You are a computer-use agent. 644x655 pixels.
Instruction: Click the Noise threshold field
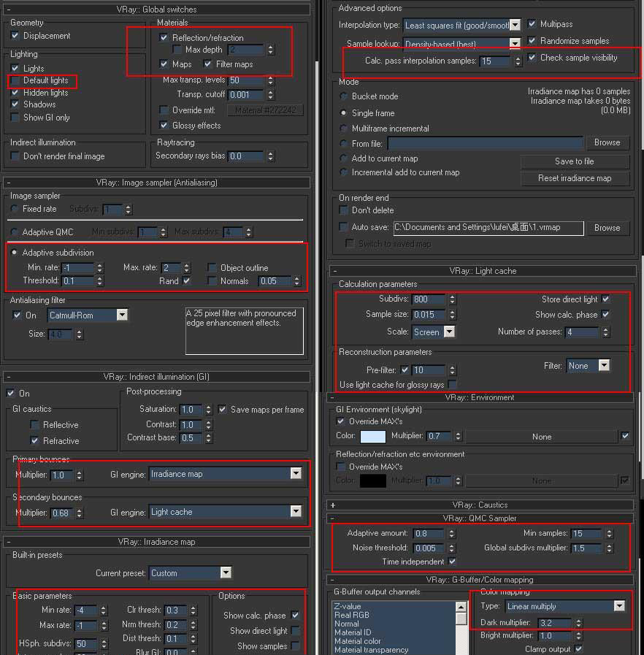click(429, 548)
